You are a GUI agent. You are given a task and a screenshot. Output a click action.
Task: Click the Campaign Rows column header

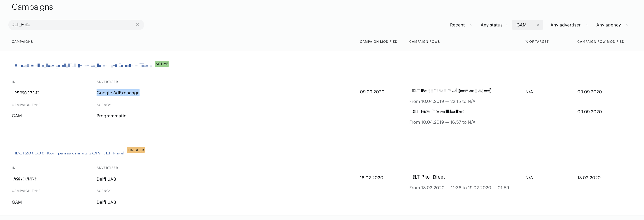click(424, 42)
